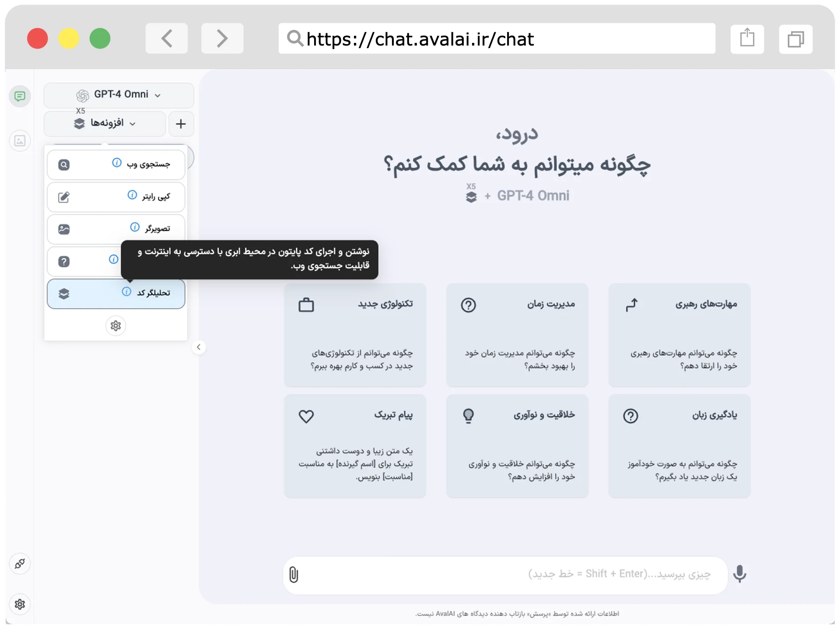Screen dimensions: 840x626
Task: Toggle the جستجوی وب plugin
Action: tap(116, 165)
